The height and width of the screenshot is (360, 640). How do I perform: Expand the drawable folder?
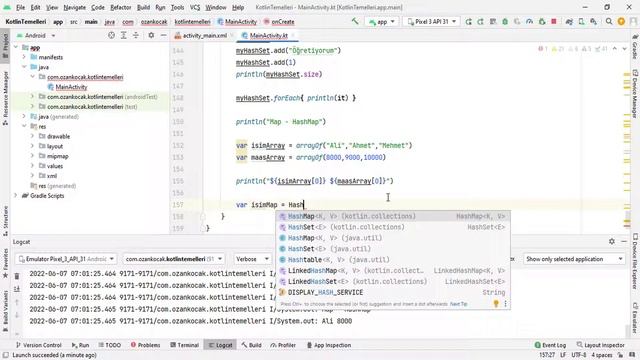32,136
